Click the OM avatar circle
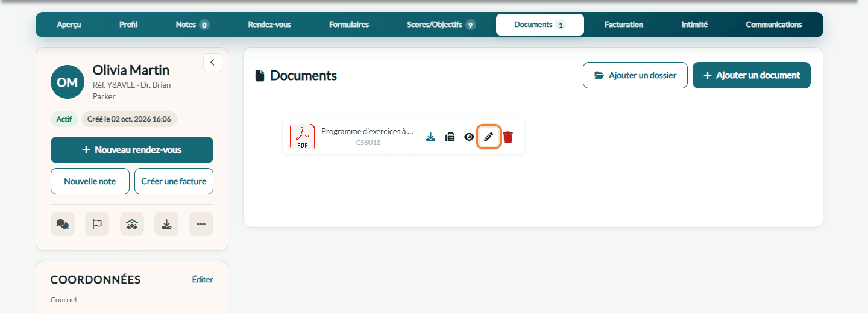Viewport: 868px width, 313px height. 68,82
